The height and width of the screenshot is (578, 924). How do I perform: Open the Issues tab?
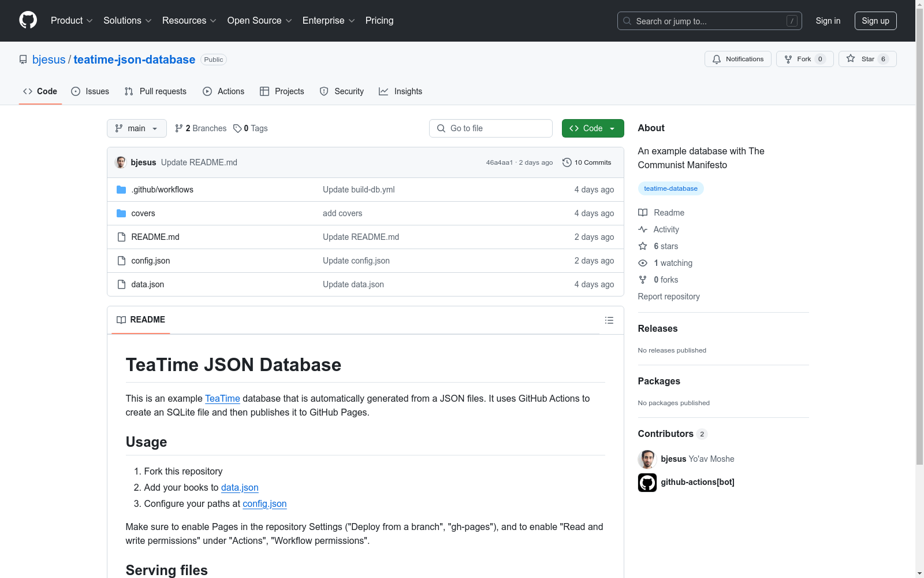click(90, 91)
